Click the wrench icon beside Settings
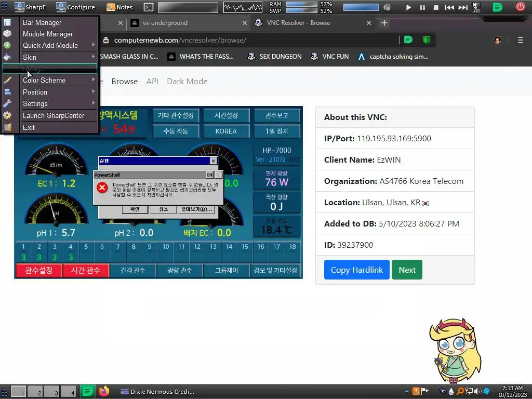The width and height of the screenshot is (532, 399). [x=7, y=103]
